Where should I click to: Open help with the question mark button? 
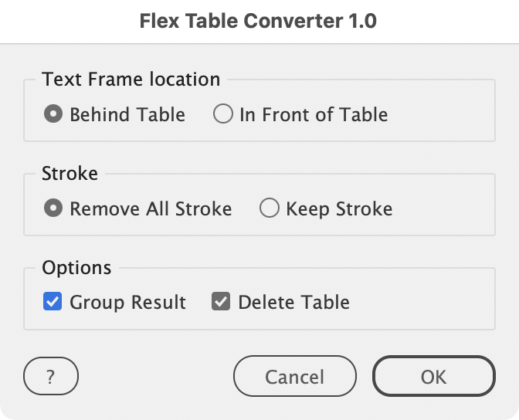pyautogui.click(x=51, y=377)
